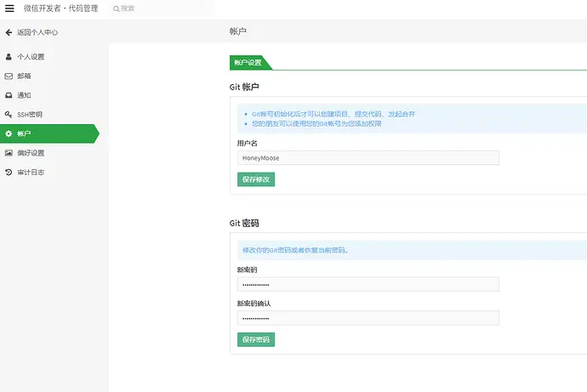Click 微信开发者·代码管理 title
Screen dimensions: 587x392
coord(61,9)
